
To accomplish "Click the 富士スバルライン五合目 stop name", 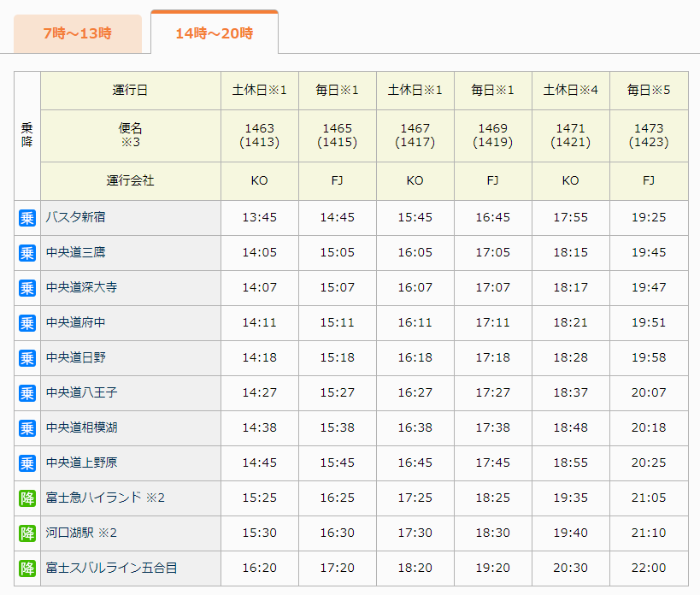I will [x=112, y=568].
